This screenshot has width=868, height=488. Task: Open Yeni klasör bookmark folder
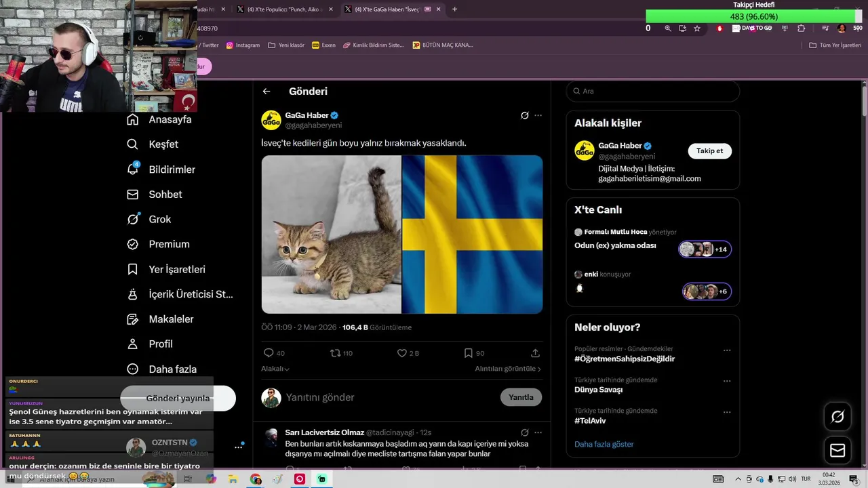(286, 45)
